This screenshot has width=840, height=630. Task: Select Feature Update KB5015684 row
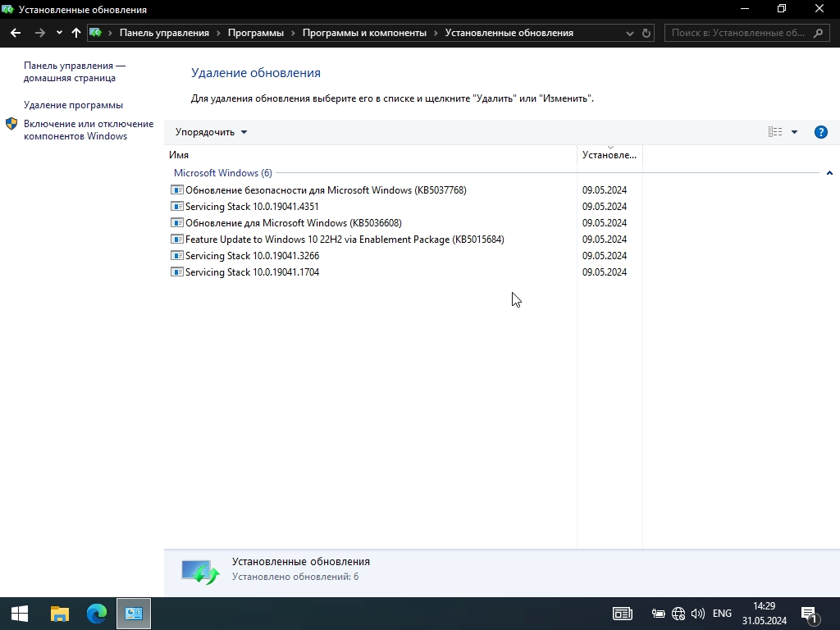[345, 240]
